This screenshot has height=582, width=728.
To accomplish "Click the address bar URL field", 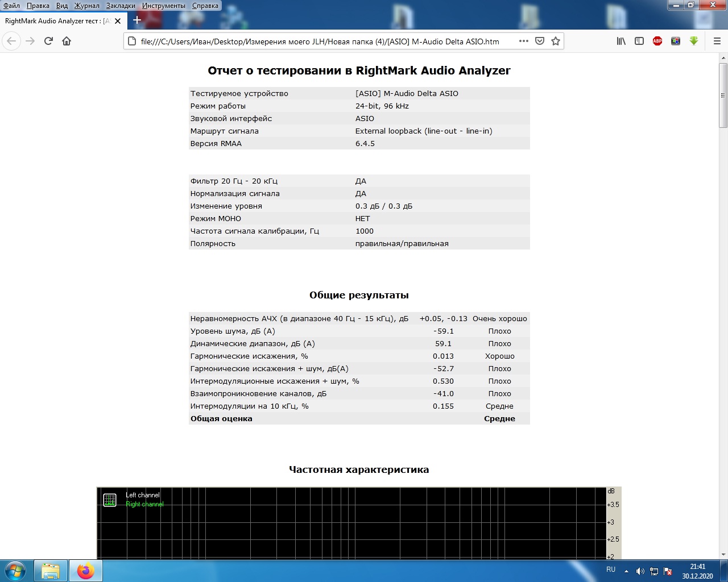I will pyautogui.click(x=320, y=41).
